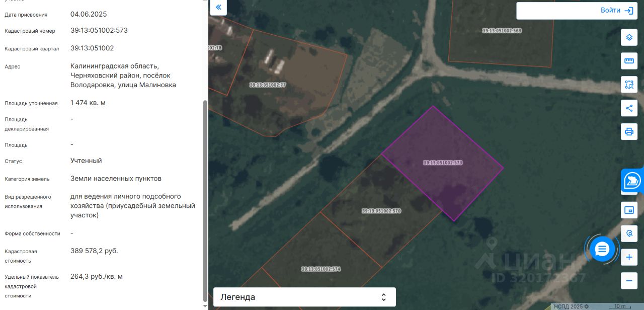Zoom in the map with plus button
Viewport: 644px width, 310px height.
tap(629, 257)
